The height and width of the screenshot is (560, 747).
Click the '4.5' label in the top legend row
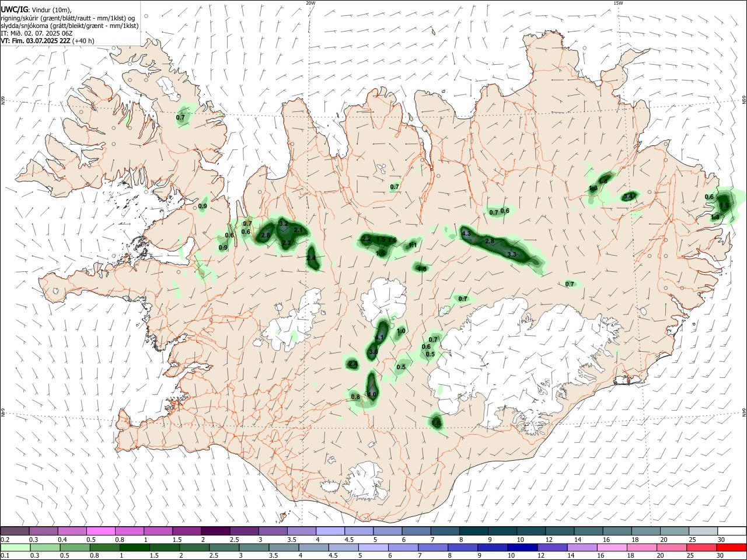(349, 540)
